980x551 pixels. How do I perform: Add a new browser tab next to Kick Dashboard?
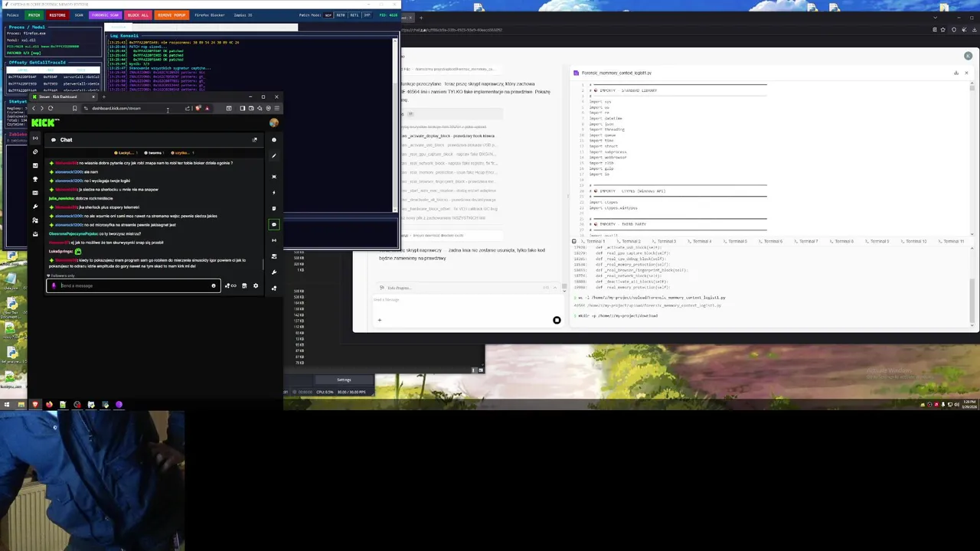point(104,96)
